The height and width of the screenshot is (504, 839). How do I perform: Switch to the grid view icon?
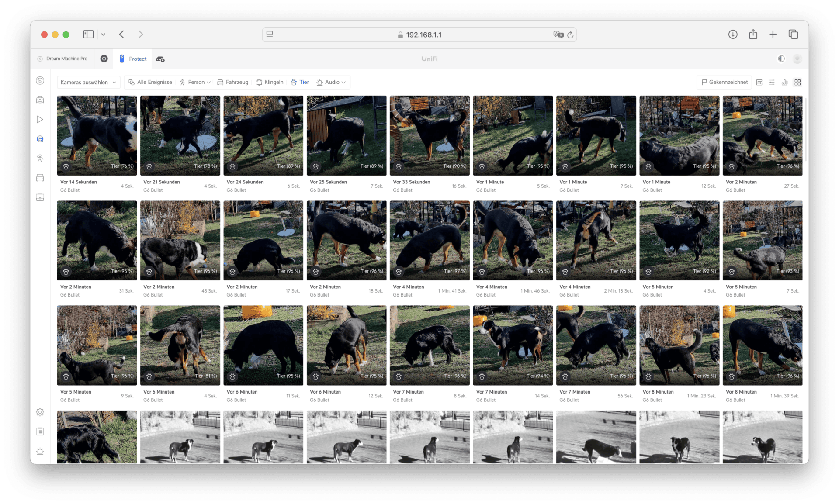797,82
